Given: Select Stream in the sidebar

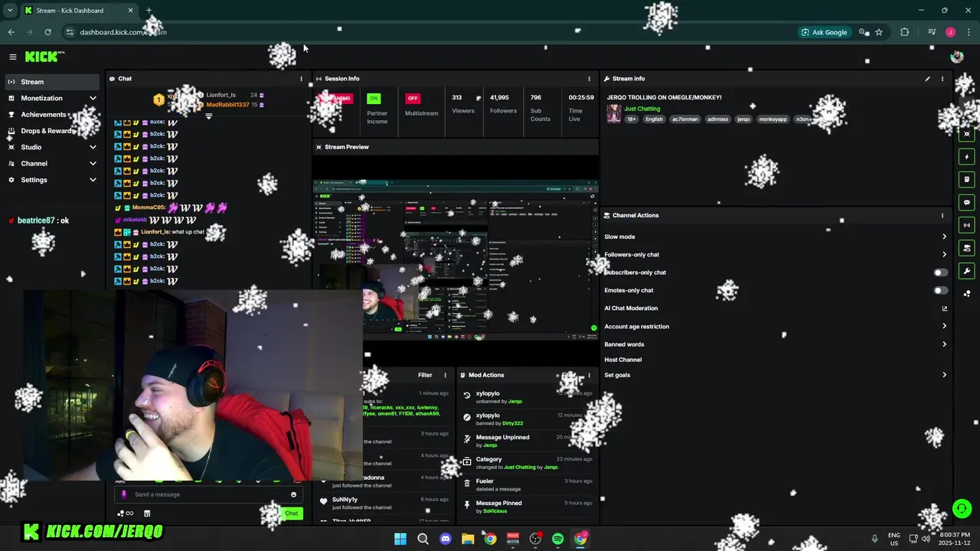Looking at the screenshot, I should [52, 82].
